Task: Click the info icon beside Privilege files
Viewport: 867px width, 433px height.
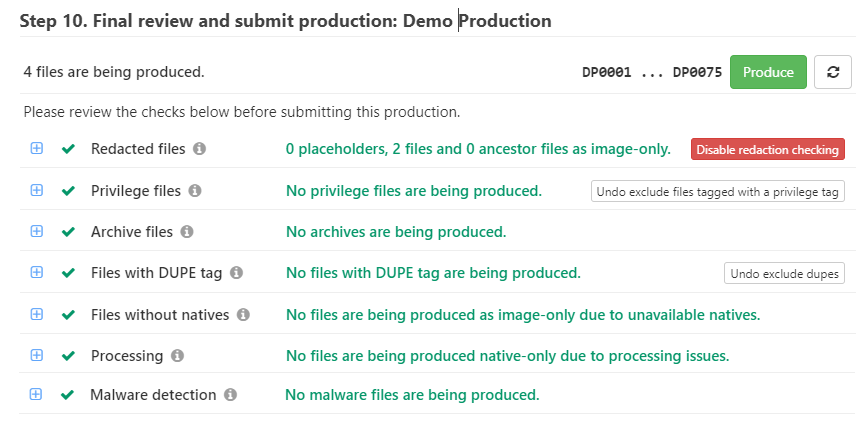Action: coord(195,191)
